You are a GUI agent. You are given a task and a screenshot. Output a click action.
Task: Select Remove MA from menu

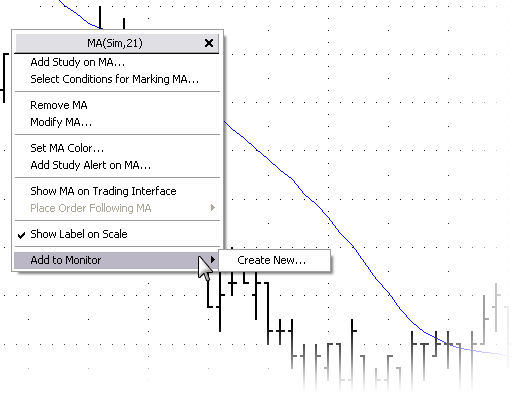59,105
